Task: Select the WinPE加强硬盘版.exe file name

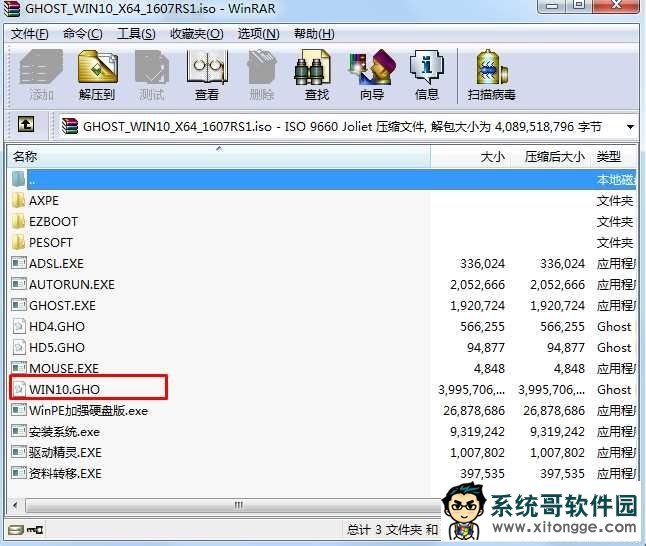Action: (89, 410)
